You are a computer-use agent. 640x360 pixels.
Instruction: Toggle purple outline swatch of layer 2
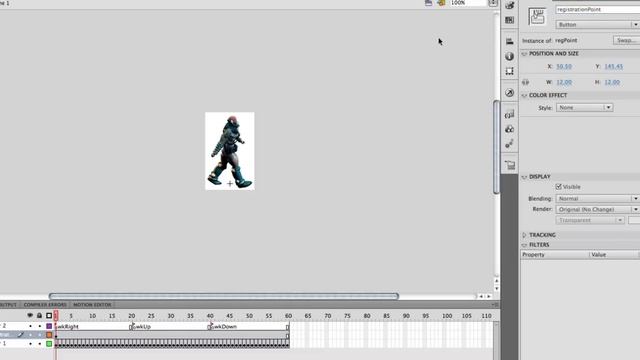49,326
